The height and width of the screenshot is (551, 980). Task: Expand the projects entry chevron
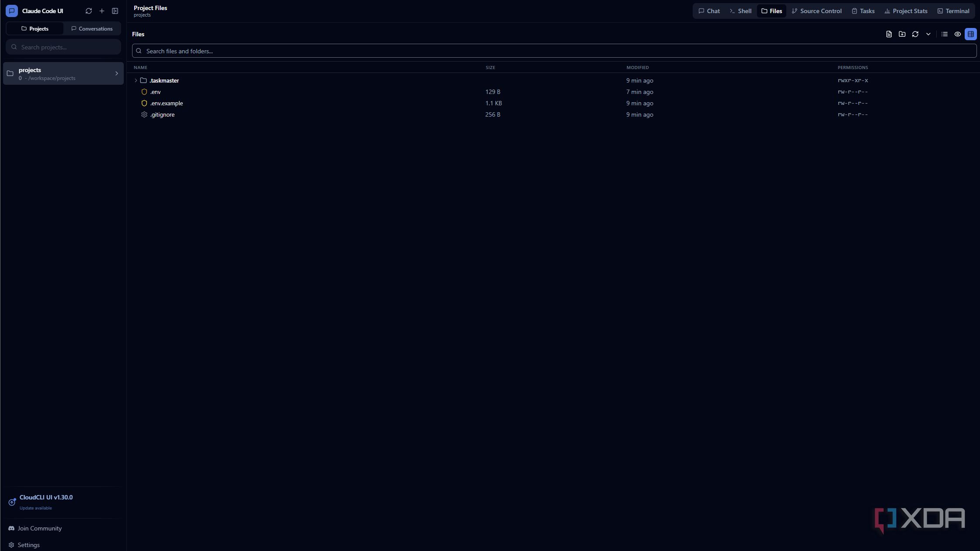click(x=117, y=73)
